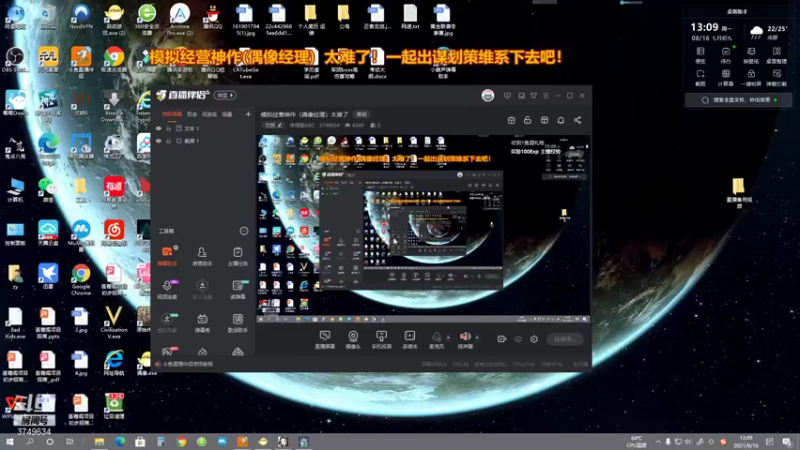Select the 截屏 1 source row
The image size is (800, 450).
pos(203,141)
